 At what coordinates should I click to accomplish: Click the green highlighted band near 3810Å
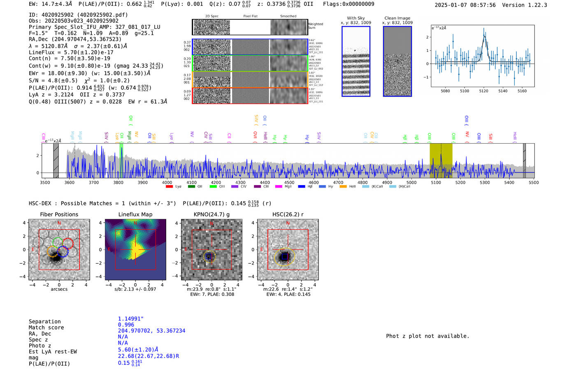click(121, 161)
